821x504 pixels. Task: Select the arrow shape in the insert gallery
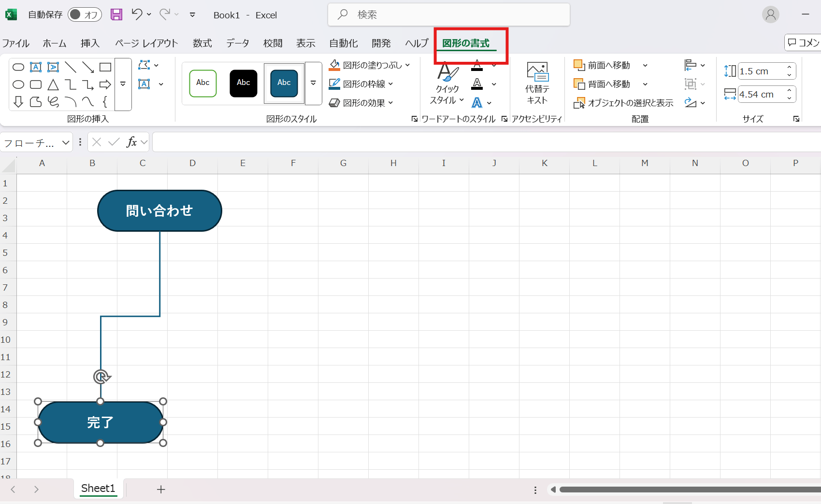[x=105, y=84]
